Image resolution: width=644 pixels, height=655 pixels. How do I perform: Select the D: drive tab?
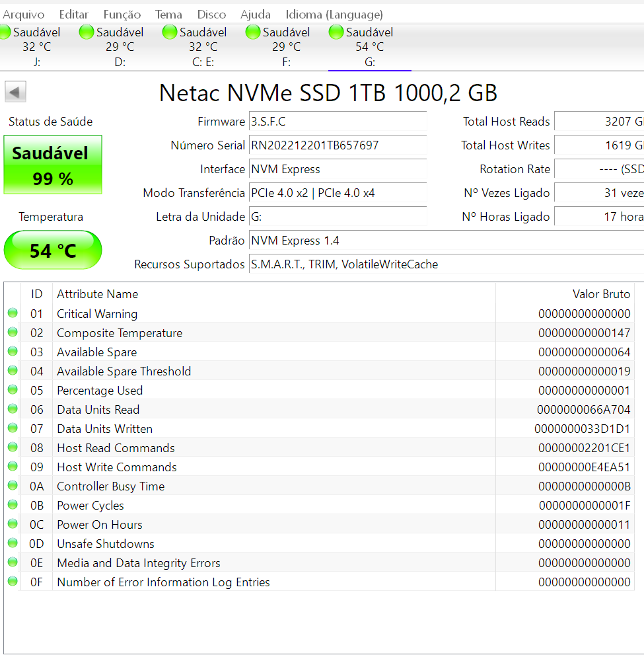[120, 47]
